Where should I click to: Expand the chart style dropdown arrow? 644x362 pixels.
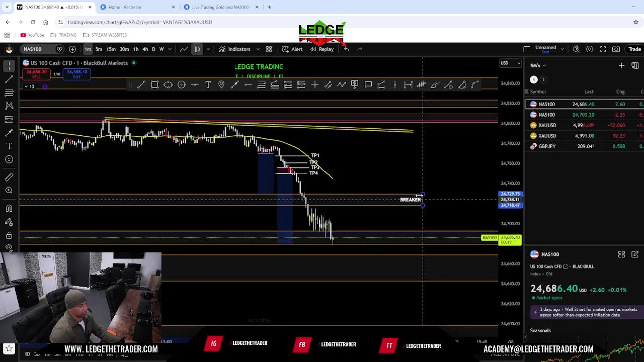tap(208, 49)
